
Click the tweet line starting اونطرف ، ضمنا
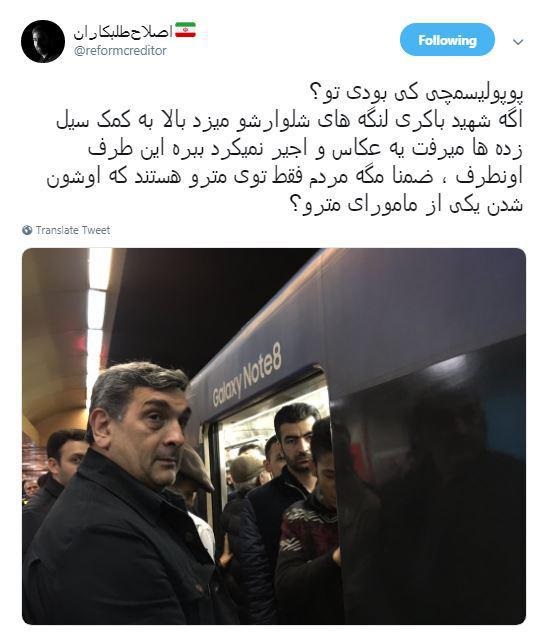(x=285, y=177)
